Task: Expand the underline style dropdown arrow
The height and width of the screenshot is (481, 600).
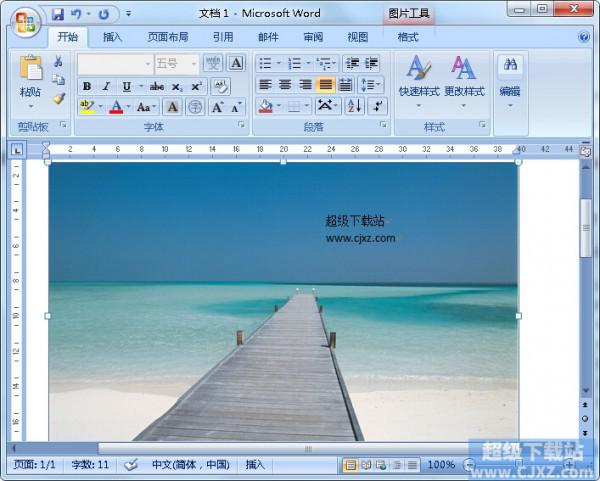Action: point(140,86)
